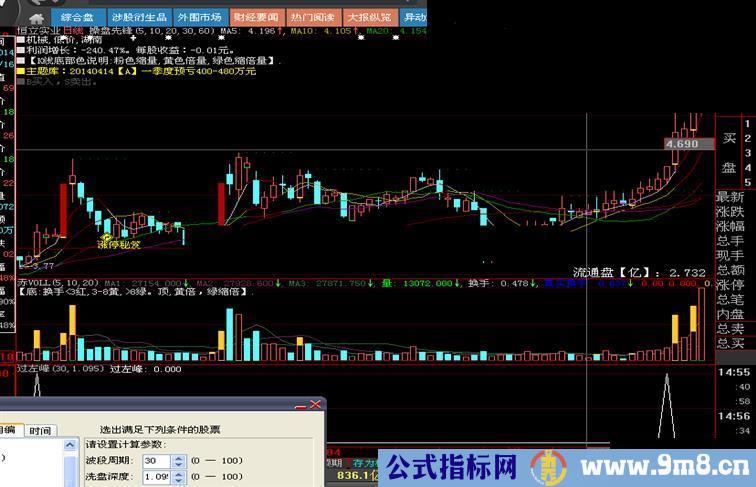Decrease 波段周期 value with down arrow
Screen dimensions: 756x487
[x=178, y=464]
